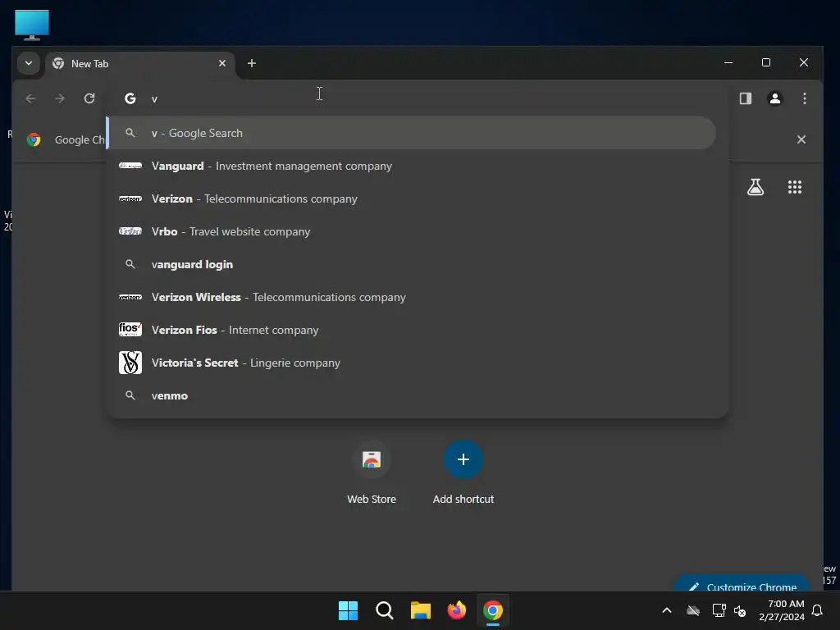This screenshot has height=630, width=840.
Task: Open the network status tray icon
Action: [719, 610]
